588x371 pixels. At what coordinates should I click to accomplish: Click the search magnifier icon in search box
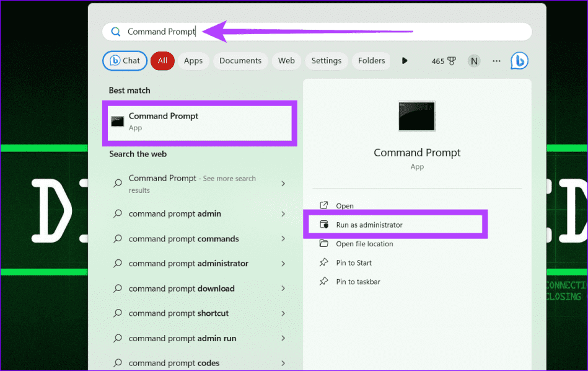tap(116, 32)
